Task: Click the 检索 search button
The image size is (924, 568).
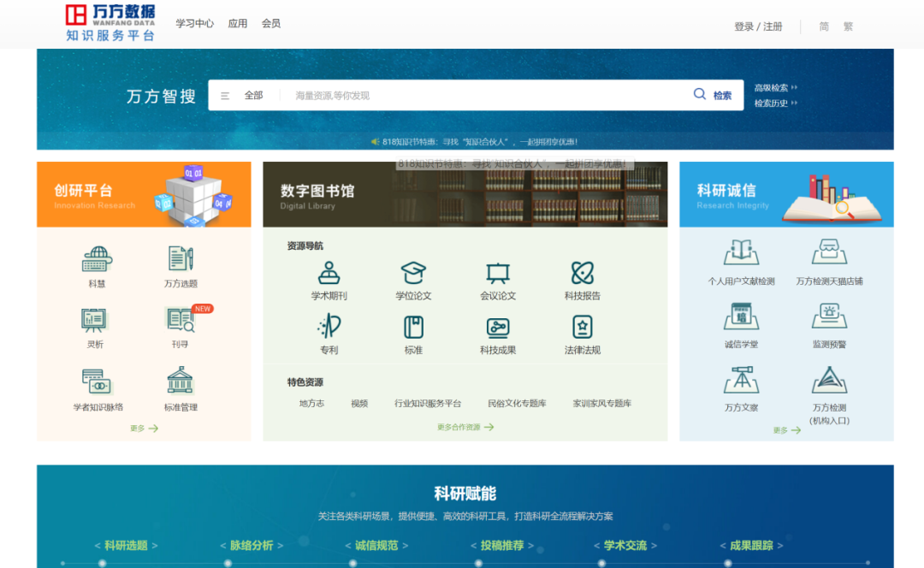Action: [x=722, y=96]
